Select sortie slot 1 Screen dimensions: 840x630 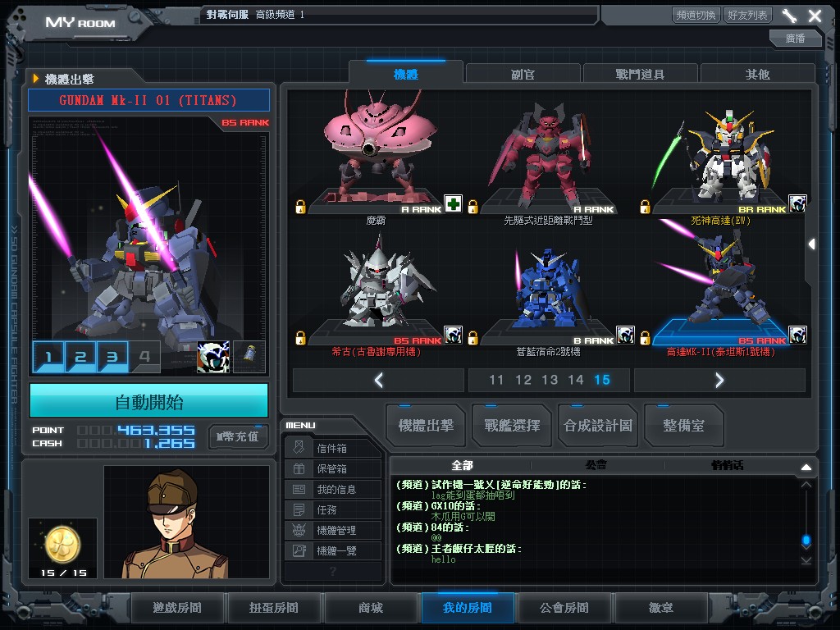[48, 357]
